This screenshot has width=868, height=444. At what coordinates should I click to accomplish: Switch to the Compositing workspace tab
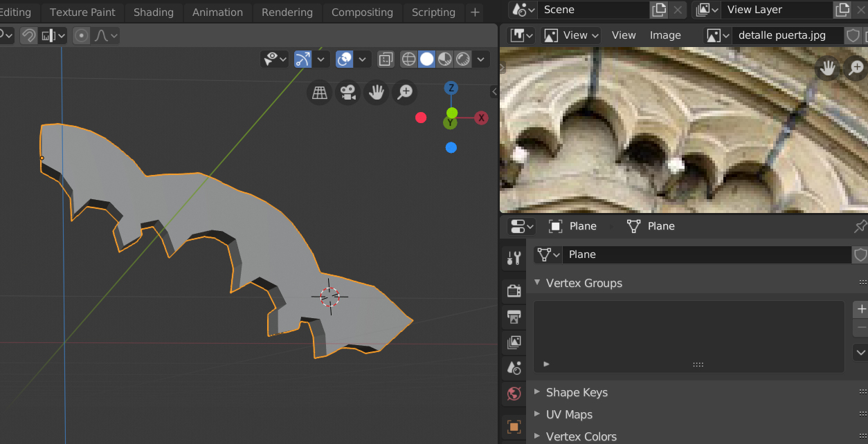[362, 12]
